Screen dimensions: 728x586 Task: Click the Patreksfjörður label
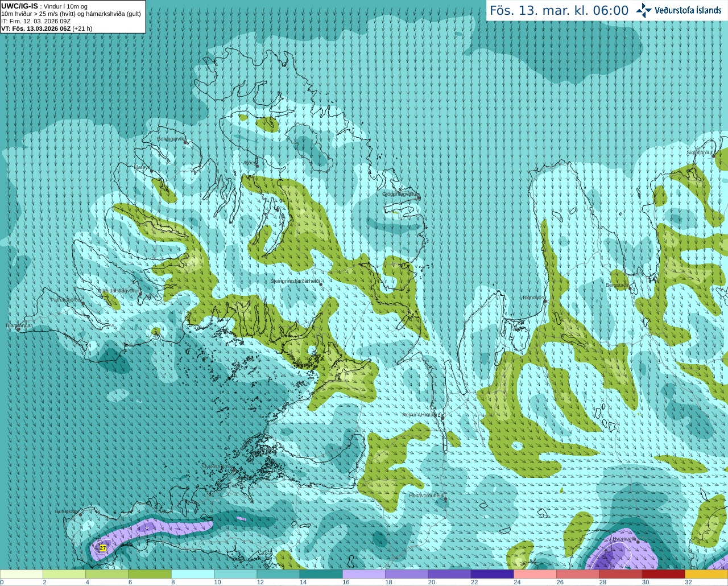[66, 299]
